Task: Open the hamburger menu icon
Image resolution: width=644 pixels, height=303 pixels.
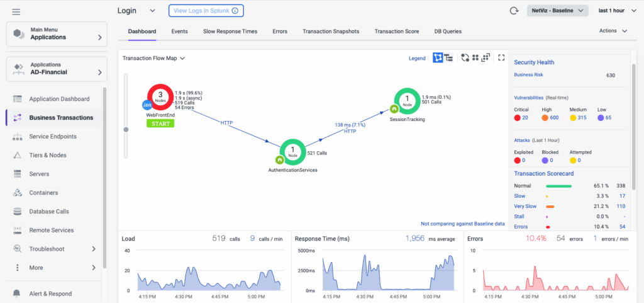Action: [16, 11]
